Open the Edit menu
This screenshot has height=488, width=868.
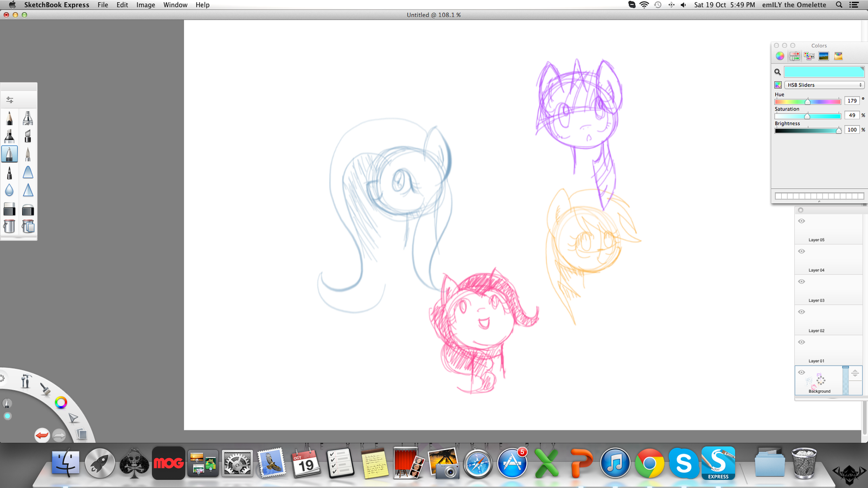(x=122, y=5)
